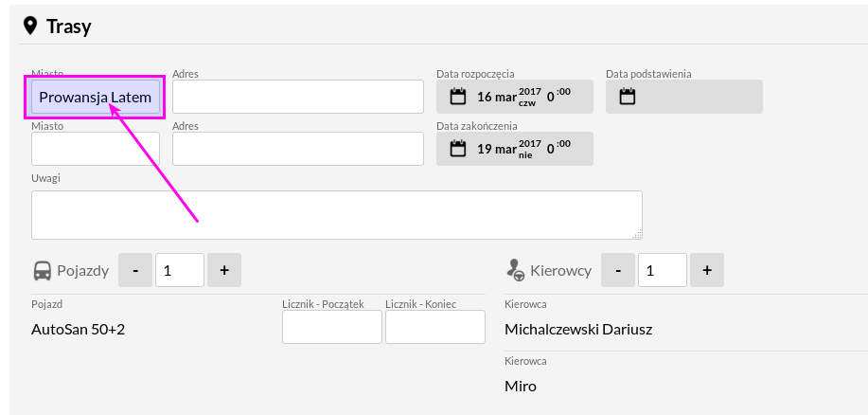Select the Prowansja Latem city field
The image size is (868, 415).
[96, 97]
